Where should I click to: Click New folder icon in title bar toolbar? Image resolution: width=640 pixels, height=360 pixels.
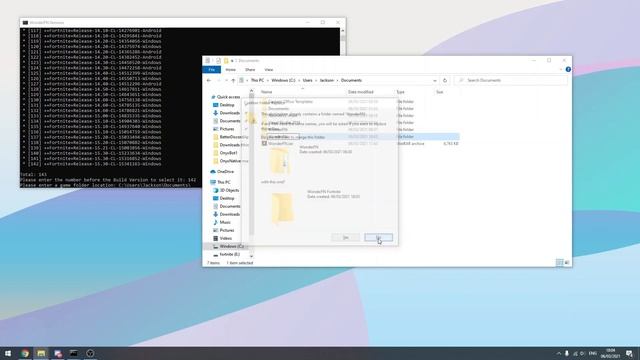click(226, 61)
